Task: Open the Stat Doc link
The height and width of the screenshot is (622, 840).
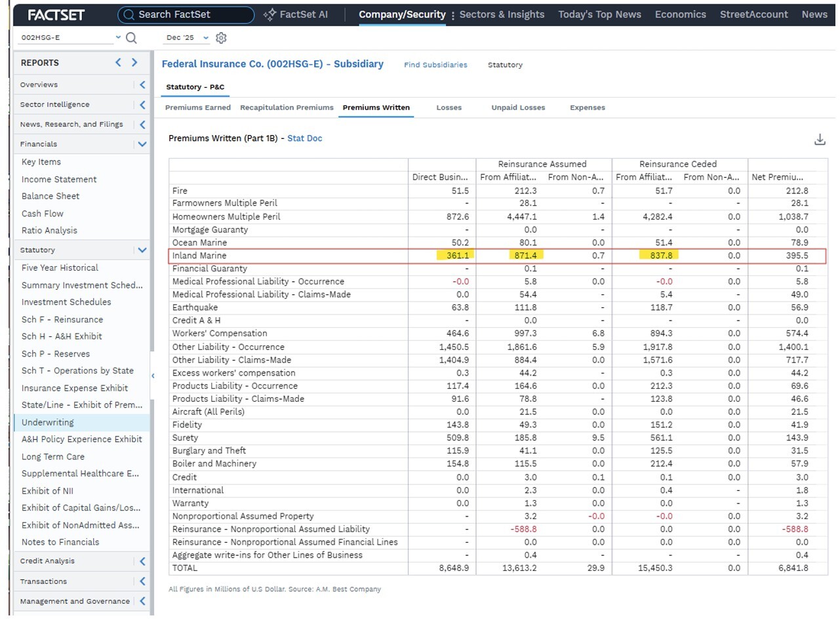Action: click(x=305, y=138)
